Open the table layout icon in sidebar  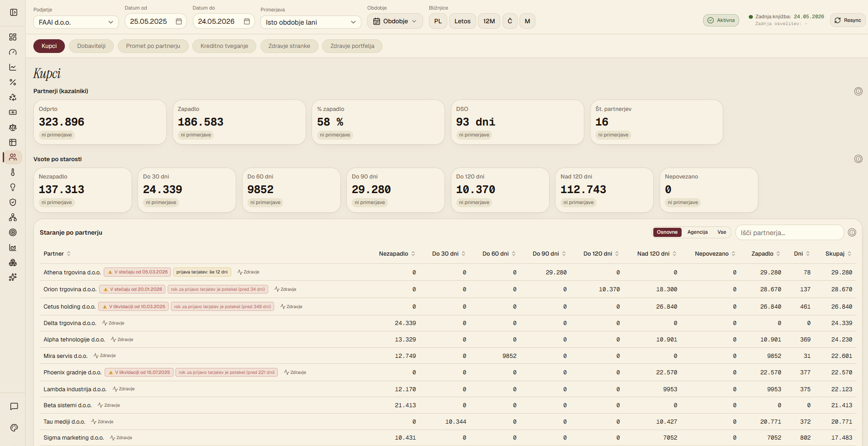(x=13, y=142)
